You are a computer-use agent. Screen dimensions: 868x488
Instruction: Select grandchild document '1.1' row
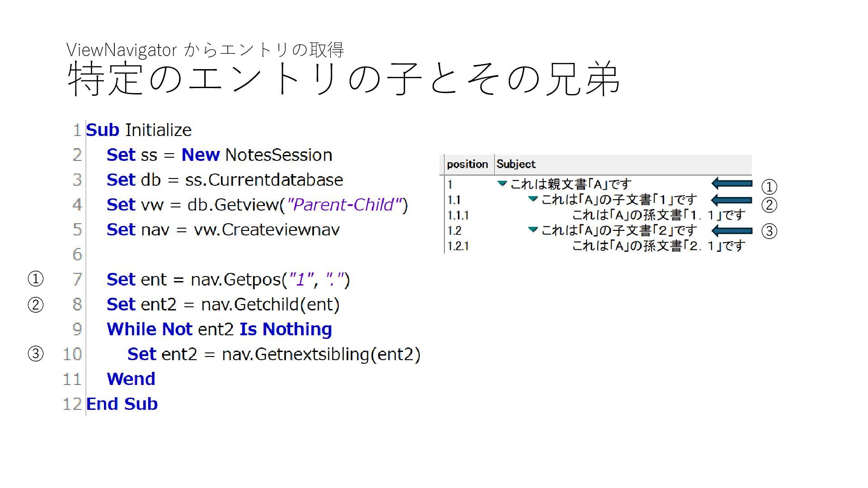pos(658,215)
